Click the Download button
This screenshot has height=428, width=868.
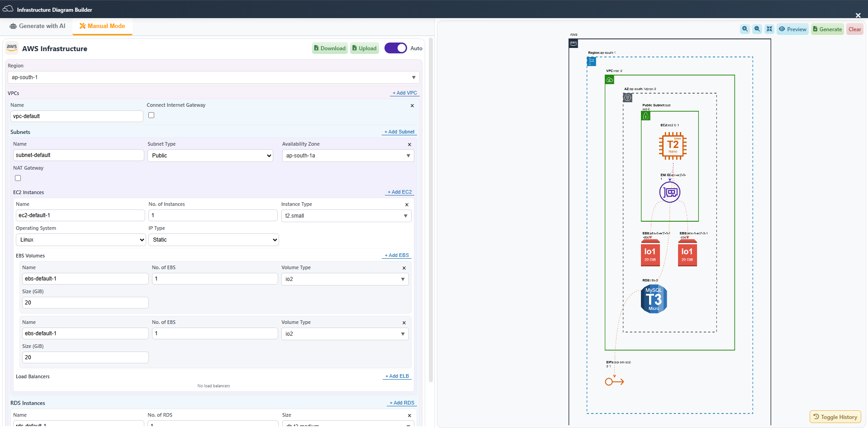point(330,48)
